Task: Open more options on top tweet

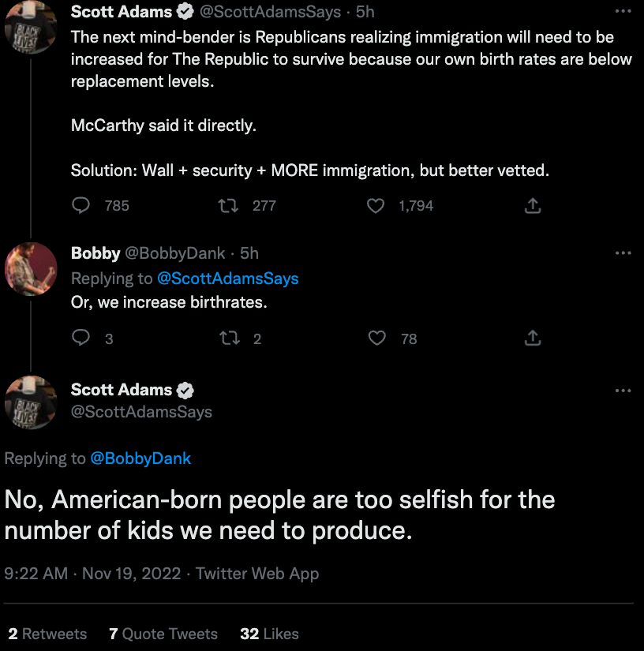Action: click(x=623, y=12)
